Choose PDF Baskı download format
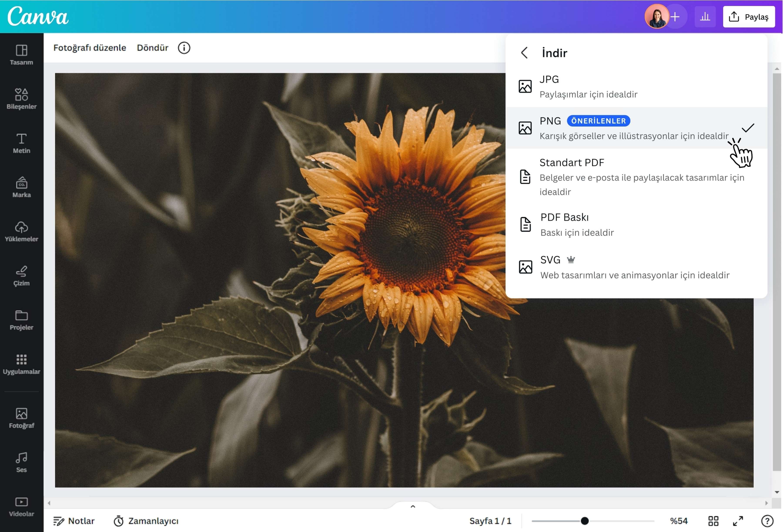This screenshot has height=532, width=783. point(636,224)
